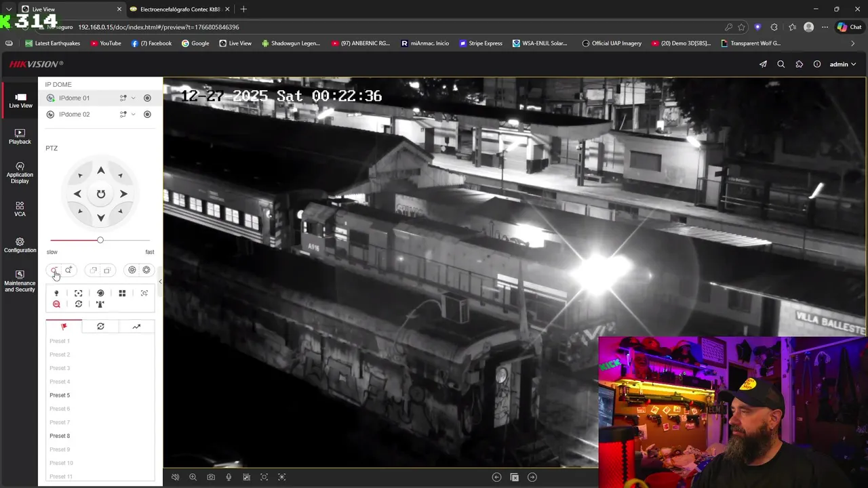Toggle the red 3D zoom icon
Screen dimensions: 868x488
pos(56,304)
